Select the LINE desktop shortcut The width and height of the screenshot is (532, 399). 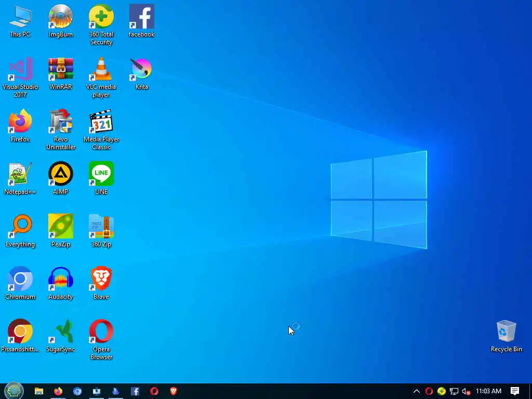101,179
